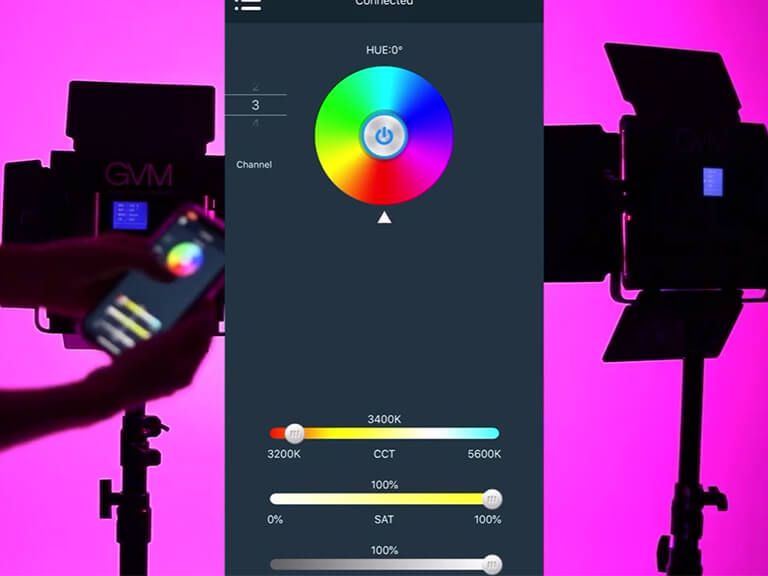Click the Channel label
The width and height of the screenshot is (768, 576).
[x=254, y=165]
